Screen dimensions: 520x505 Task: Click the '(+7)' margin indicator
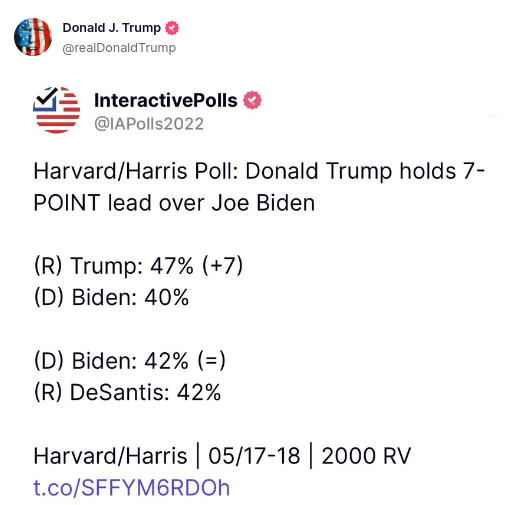[x=223, y=266]
